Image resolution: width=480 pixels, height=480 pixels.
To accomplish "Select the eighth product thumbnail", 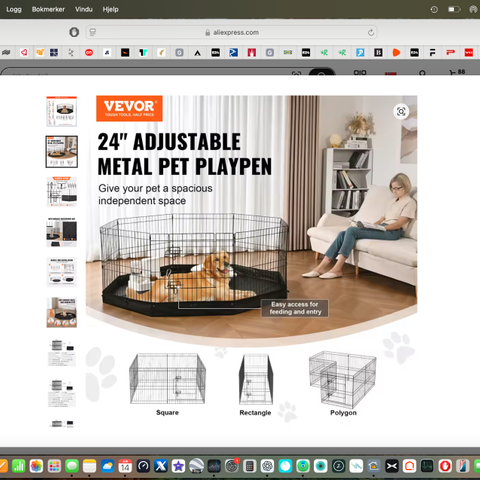I will [x=62, y=393].
